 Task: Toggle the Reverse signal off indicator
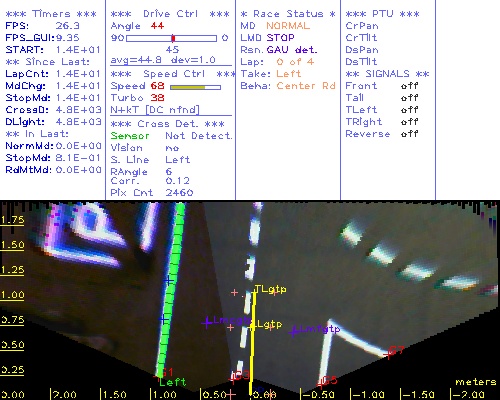coord(409,134)
